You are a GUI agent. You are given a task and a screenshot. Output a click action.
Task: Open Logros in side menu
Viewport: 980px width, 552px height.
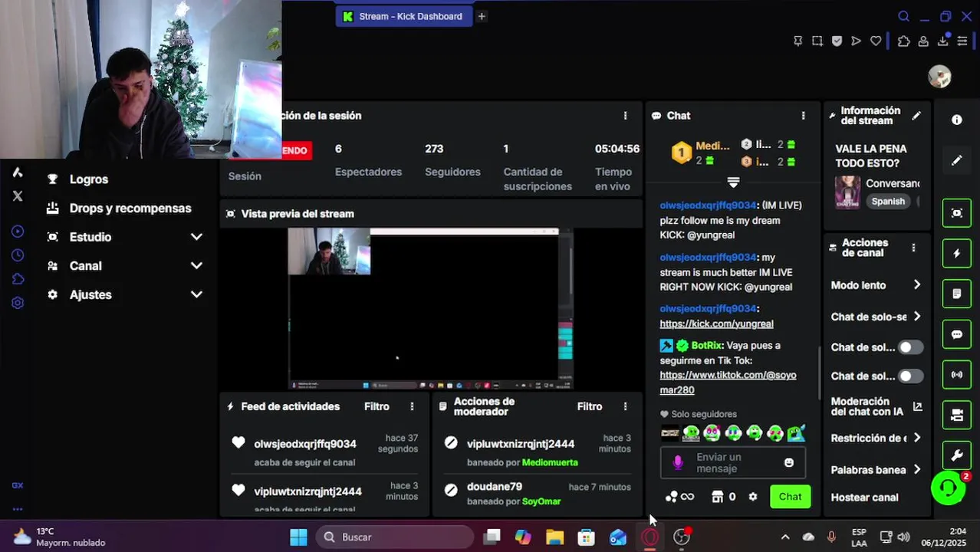(89, 179)
